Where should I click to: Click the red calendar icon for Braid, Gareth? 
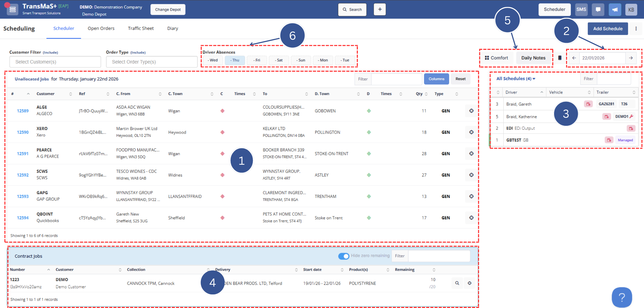[x=588, y=104]
